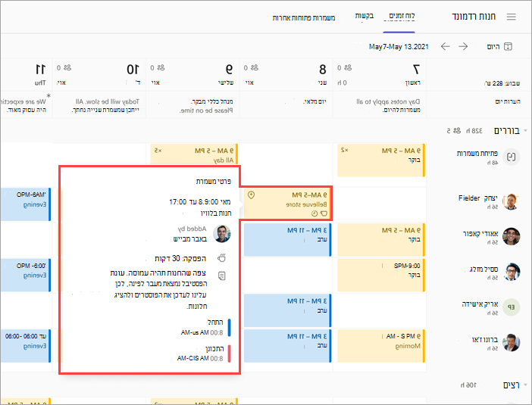Screen dimensions: 532x405
Task: Click location pin on Bellevue store shift
Action: point(251,195)
